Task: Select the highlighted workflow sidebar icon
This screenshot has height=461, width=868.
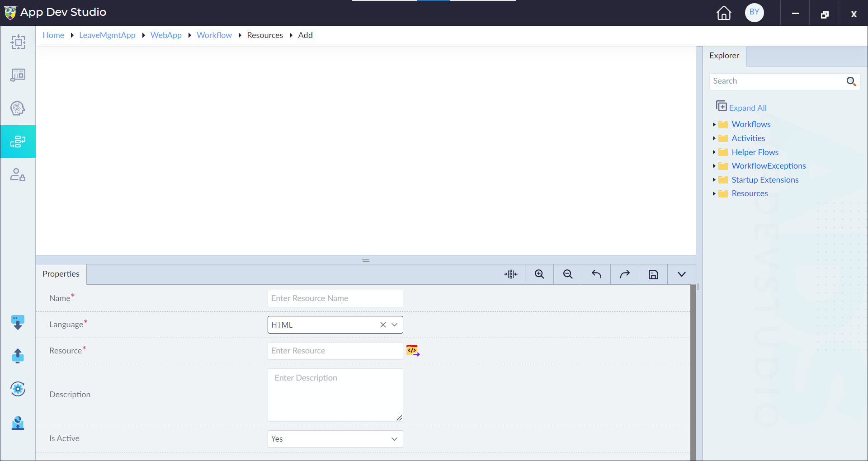Action: point(18,141)
